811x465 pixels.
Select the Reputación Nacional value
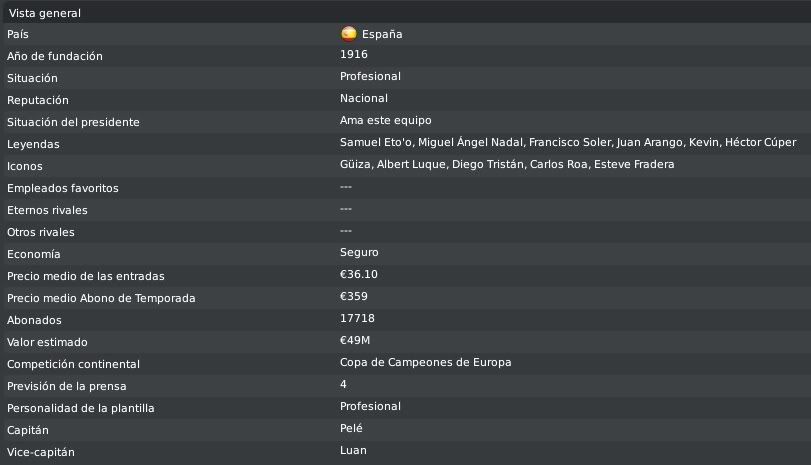click(x=364, y=98)
